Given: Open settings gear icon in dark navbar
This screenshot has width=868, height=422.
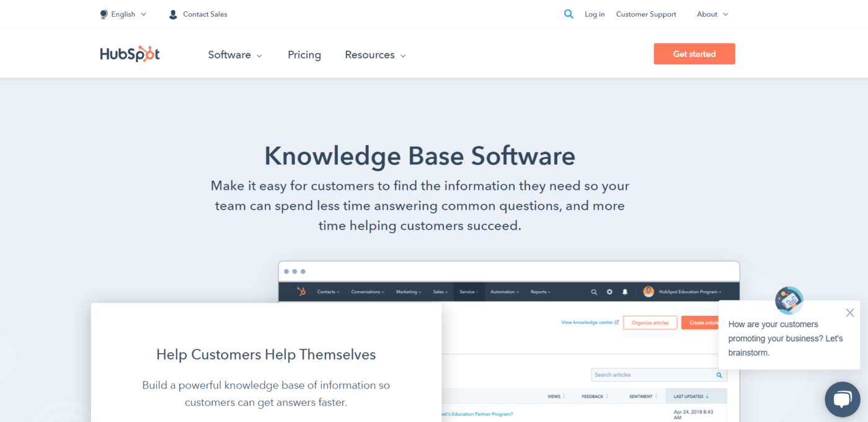Looking at the screenshot, I should click(609, 292).
